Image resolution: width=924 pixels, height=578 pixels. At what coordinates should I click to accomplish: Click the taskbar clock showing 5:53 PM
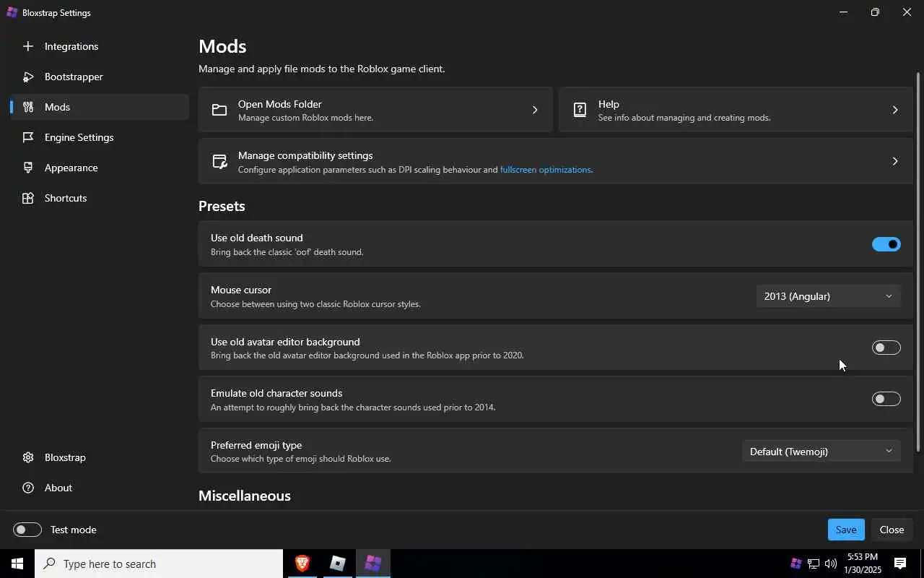pos(863,564)
